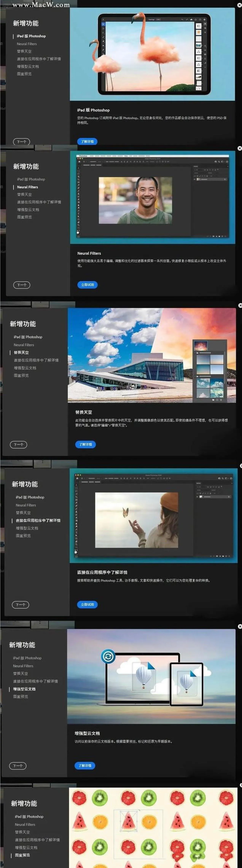This screenshot has height=868, width=242.
Task: Click 下一个 in the smiling man dialog
Action: point(22,285)
